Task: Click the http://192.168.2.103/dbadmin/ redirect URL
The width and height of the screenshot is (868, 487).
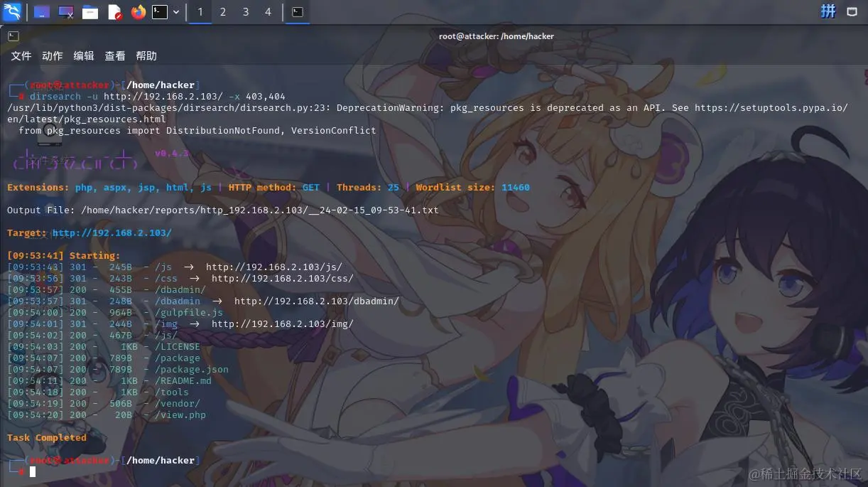Action: point(317,301)
